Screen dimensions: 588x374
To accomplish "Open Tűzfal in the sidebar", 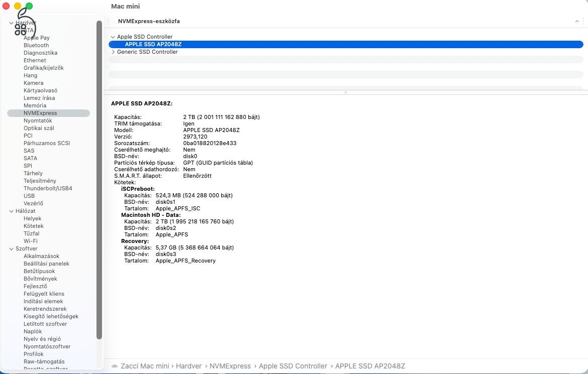I will [x=32, y=233].
